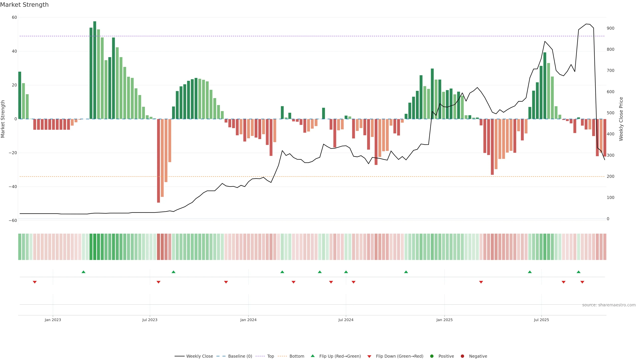Click the last green flip-up marker after Jul 2025
The image size is (644, 362).
pos(578,272)
